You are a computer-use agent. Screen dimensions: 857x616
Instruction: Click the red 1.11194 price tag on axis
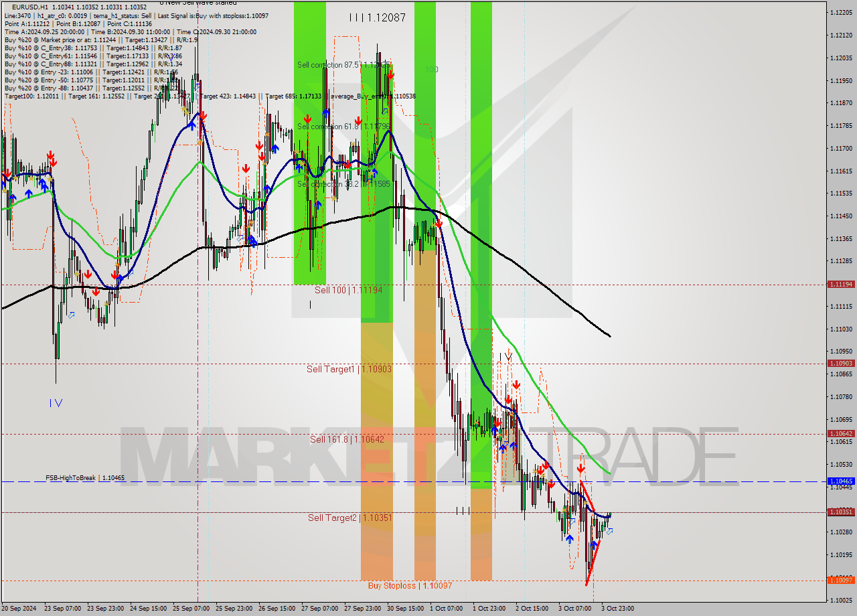(x=841, y=285)
